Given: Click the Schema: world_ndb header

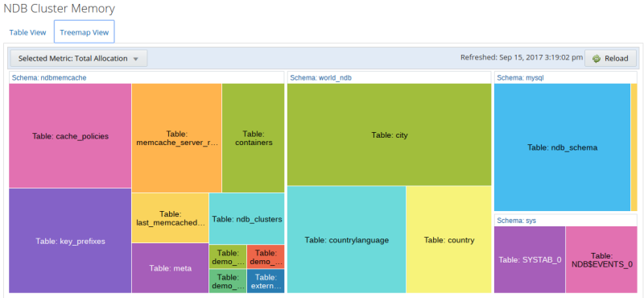Looking at the screenshot, I should [389, 77].
